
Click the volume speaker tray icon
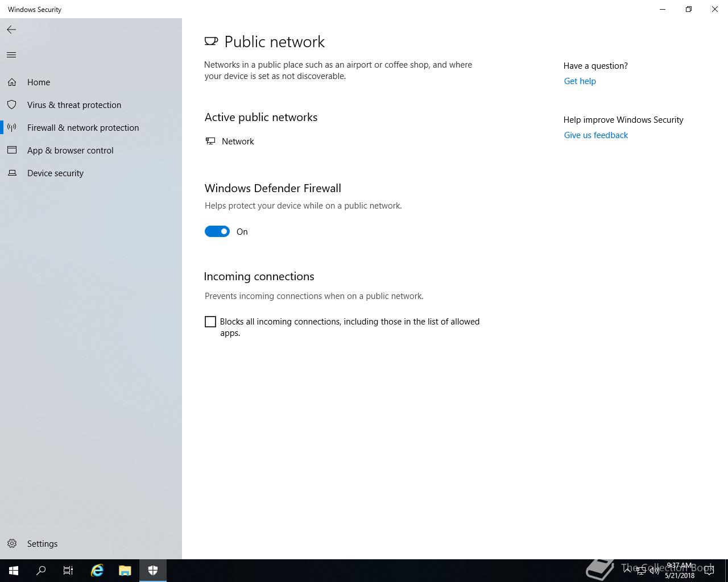click(655, 571)
